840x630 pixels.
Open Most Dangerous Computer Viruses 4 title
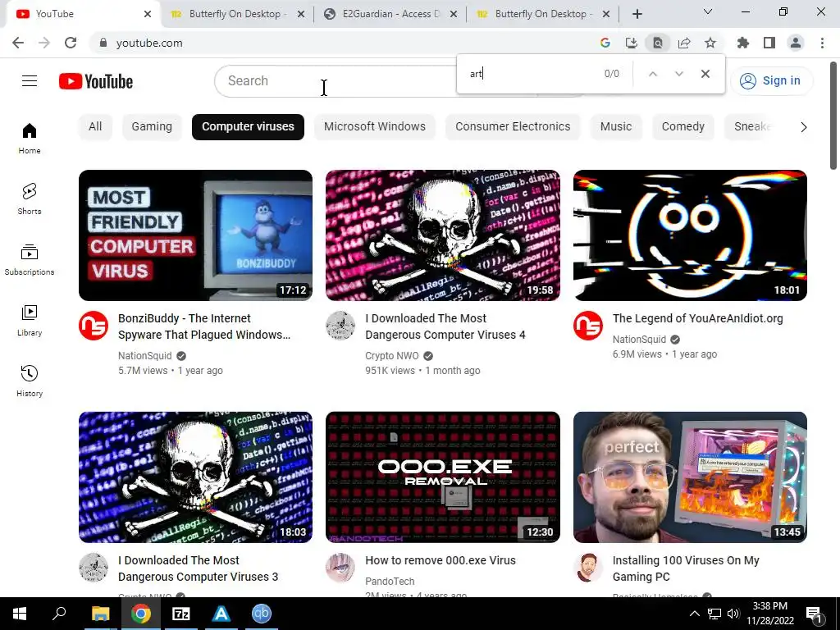click(445, 326)
